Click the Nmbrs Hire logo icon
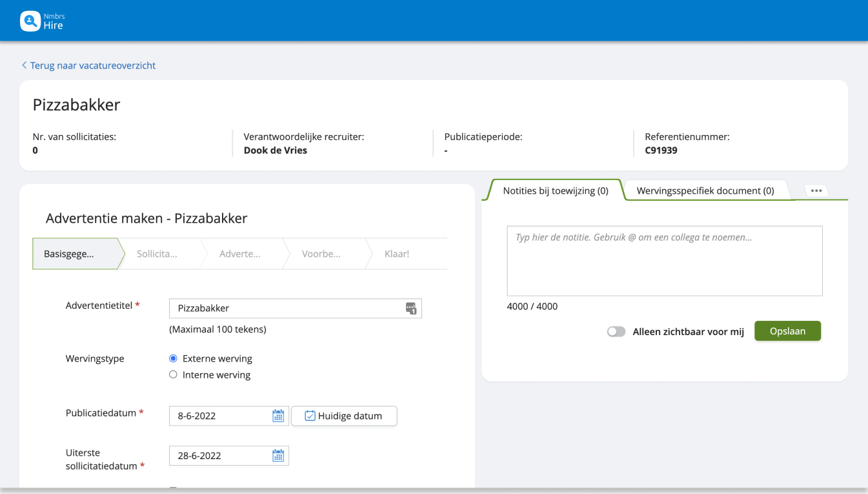Screen dimensions: 868x494 coord(30,21)
